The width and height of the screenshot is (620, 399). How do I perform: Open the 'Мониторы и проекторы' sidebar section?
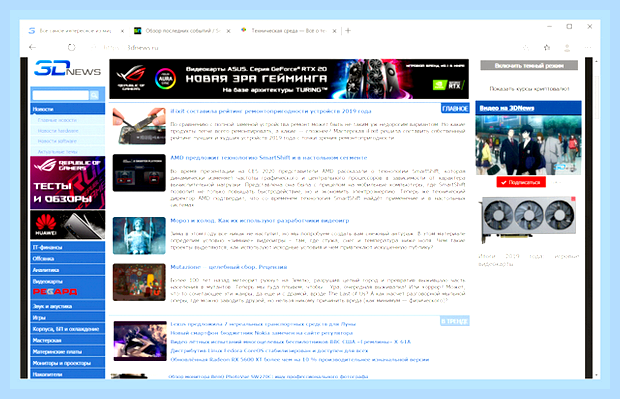pos(68,363)
